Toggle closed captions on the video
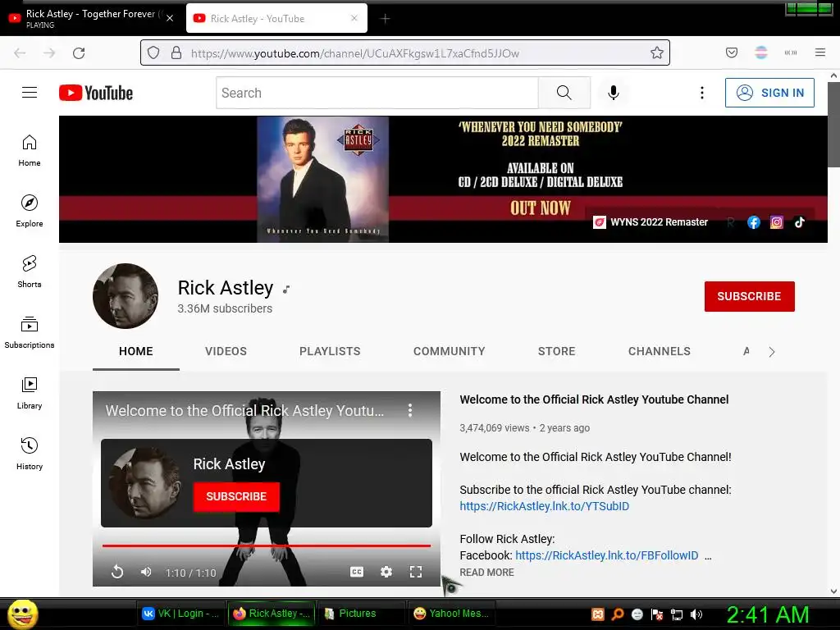The width and height of the screenshot is (840, 630). [x=357, y=572]
